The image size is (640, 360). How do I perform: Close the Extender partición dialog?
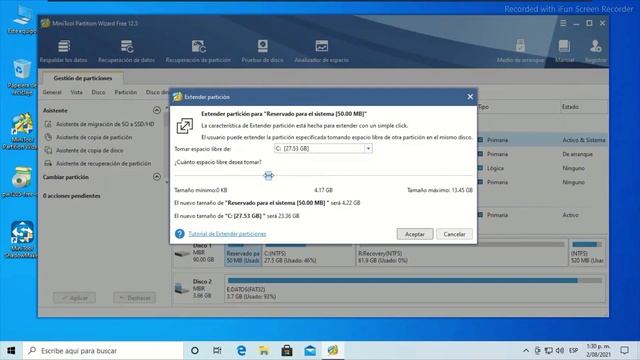point(470,97)
